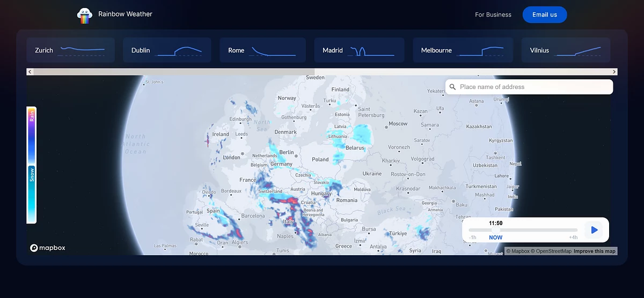The image size is (644, 298).
Task: Open the Rome forecast card
Action: click(262, 50)
